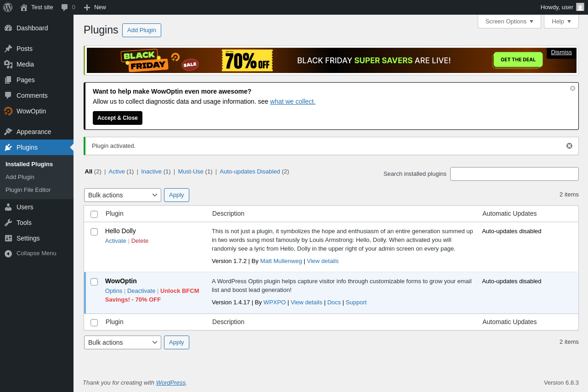Show All plugins filter
Viewport: 588px width, 392px height.
pyautogui.click(x=89, y=172)
